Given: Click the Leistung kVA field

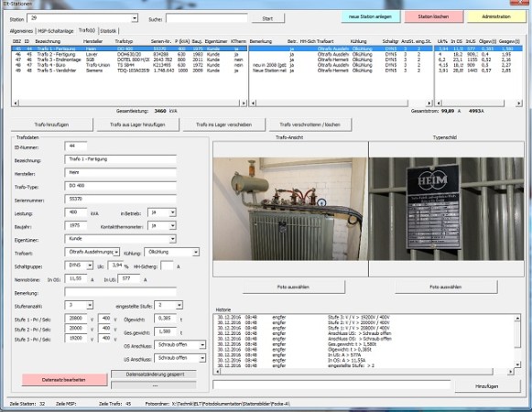Looking at the screenshot, I should (x=76, y=212).
